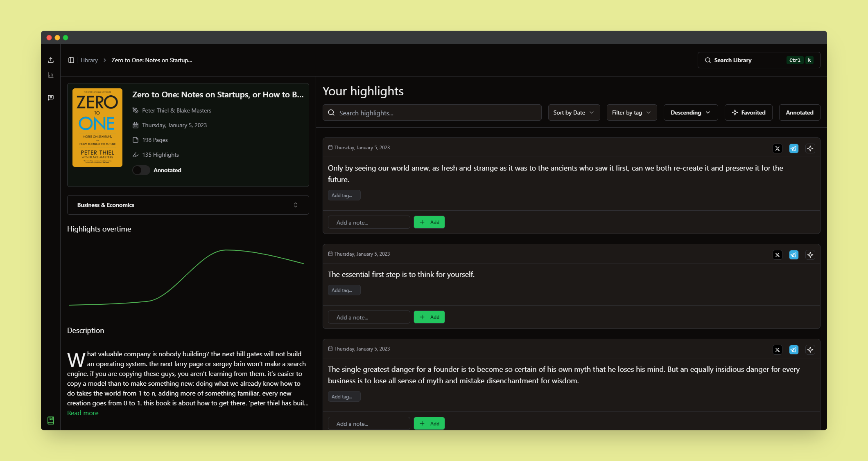The width and height of the screenshot is (868, 461).
Task: Click Add tag on 'Only by seeing' highlight
Action: point(344,195)
